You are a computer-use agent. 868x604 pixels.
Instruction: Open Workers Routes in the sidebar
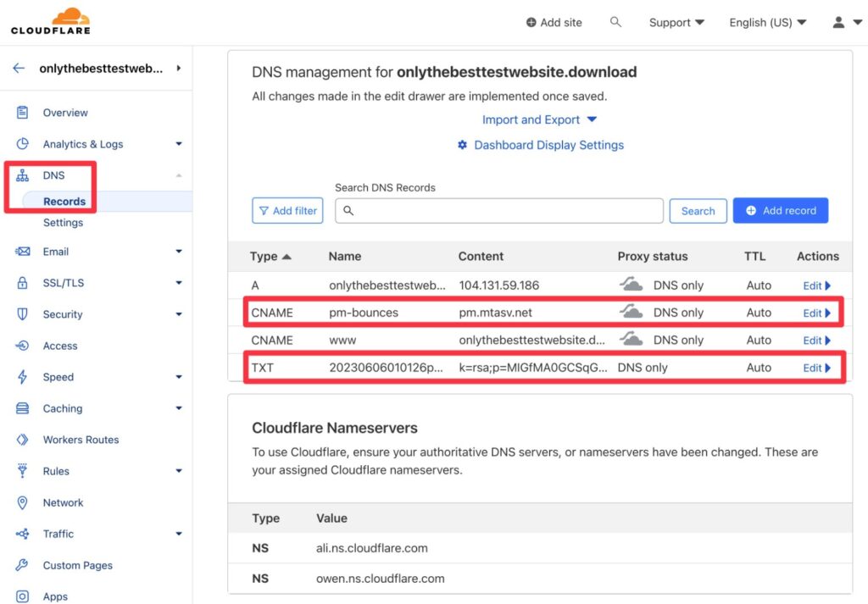pyautogui.click(x=81, y=440)
